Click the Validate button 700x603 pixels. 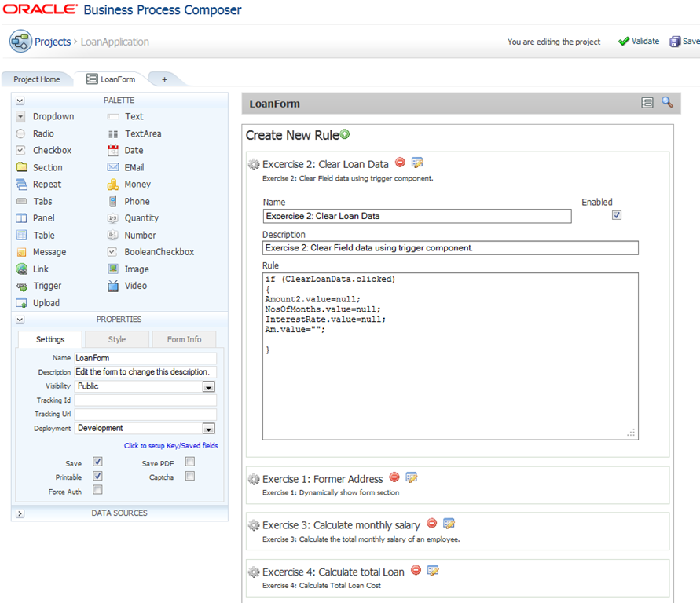[x=638, y=42]
